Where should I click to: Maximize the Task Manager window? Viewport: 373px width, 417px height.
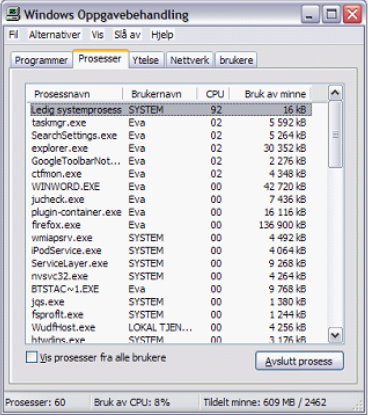(331, 14)
